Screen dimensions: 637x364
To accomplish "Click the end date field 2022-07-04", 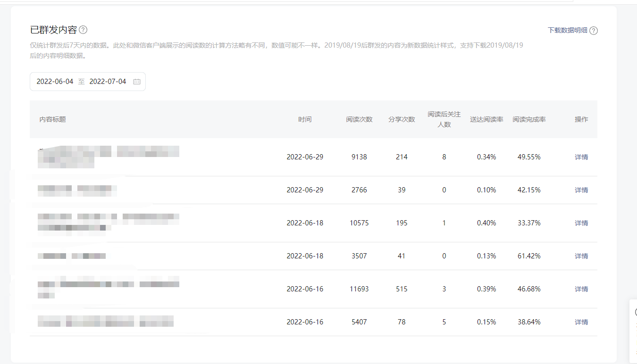I will [x=108, y=82].
